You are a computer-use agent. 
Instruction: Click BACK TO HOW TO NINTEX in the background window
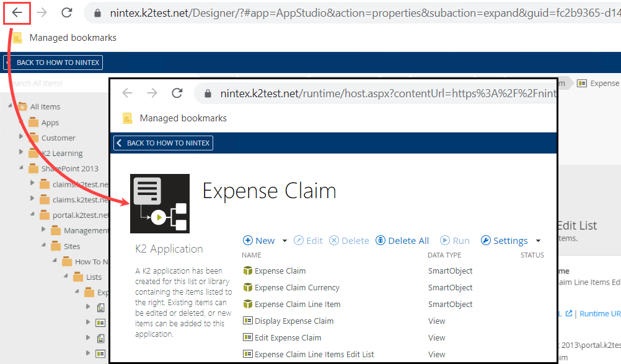pyautogui.click(x=53, y=63)
